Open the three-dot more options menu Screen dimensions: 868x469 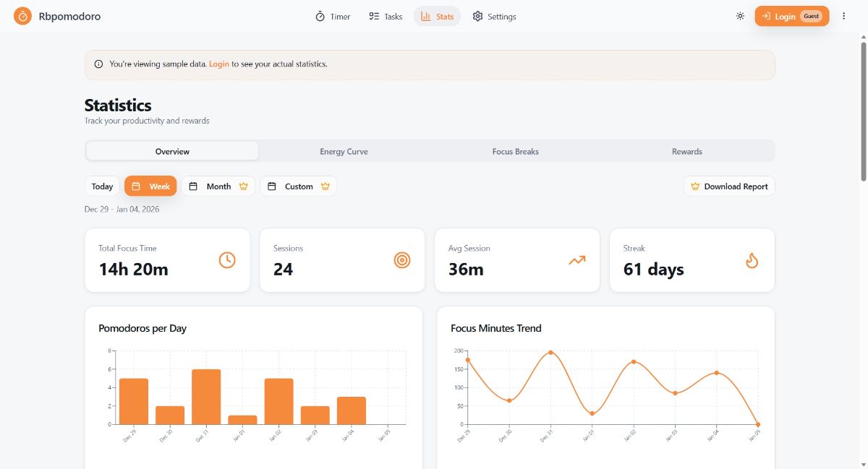(843, 16)
